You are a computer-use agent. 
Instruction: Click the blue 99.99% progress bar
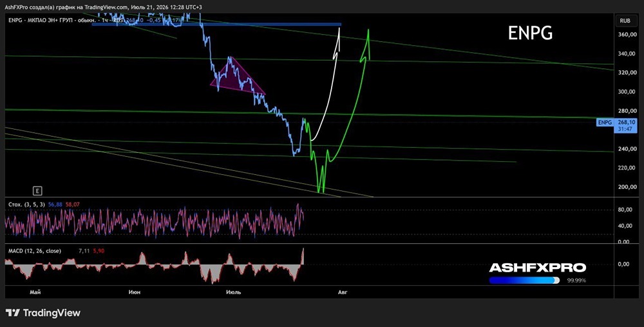524,280
